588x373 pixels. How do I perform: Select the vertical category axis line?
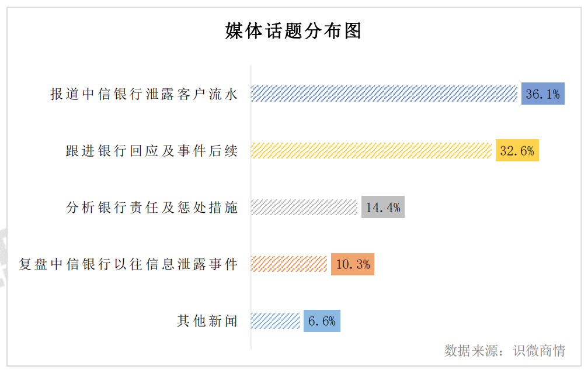[x=251, y=207]
